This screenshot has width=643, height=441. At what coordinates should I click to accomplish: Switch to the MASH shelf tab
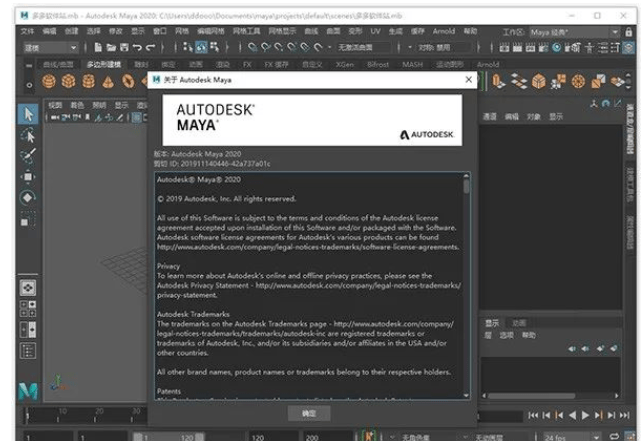click(412, 64)
